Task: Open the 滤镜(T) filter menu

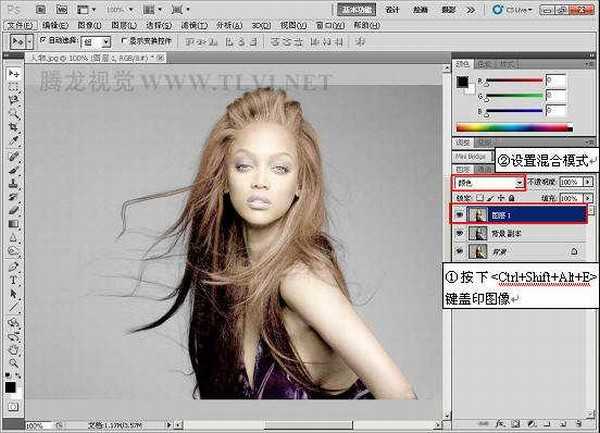Action: [218, 25]
